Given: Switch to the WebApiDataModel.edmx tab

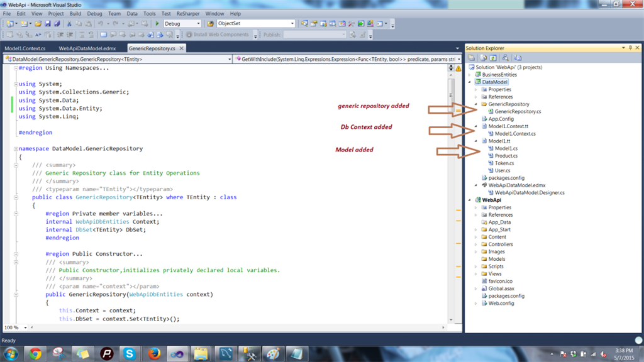Looking at the screenshot, I should click(x=87, y=48).
